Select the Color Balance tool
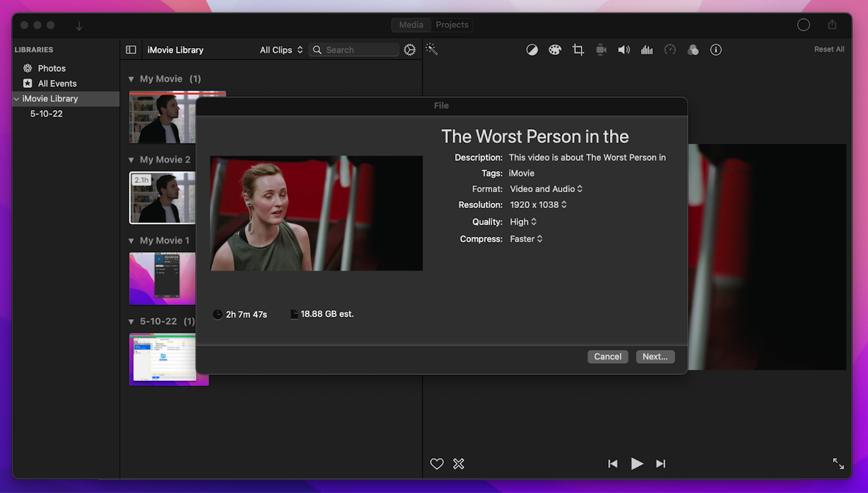Viewport: 868px width, 493px height. [532, 49]
